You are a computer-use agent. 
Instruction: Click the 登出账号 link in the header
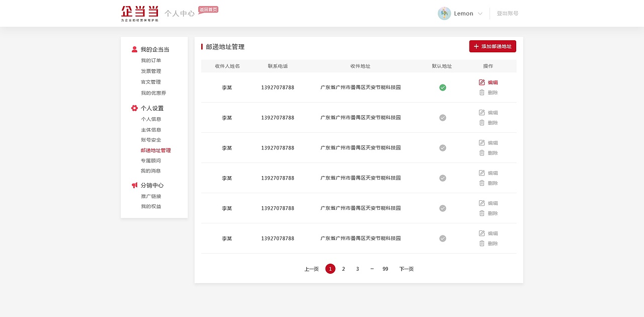(507, 14)
